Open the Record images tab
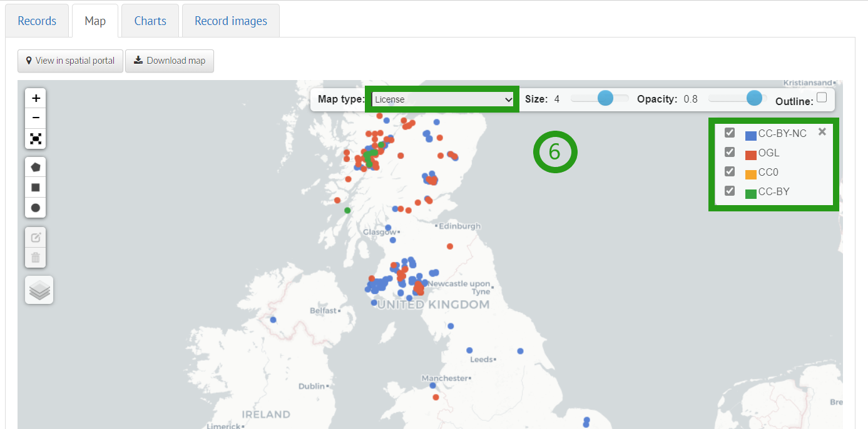The image size is (868, 429). pyautogui.click(x=230, y=20)
